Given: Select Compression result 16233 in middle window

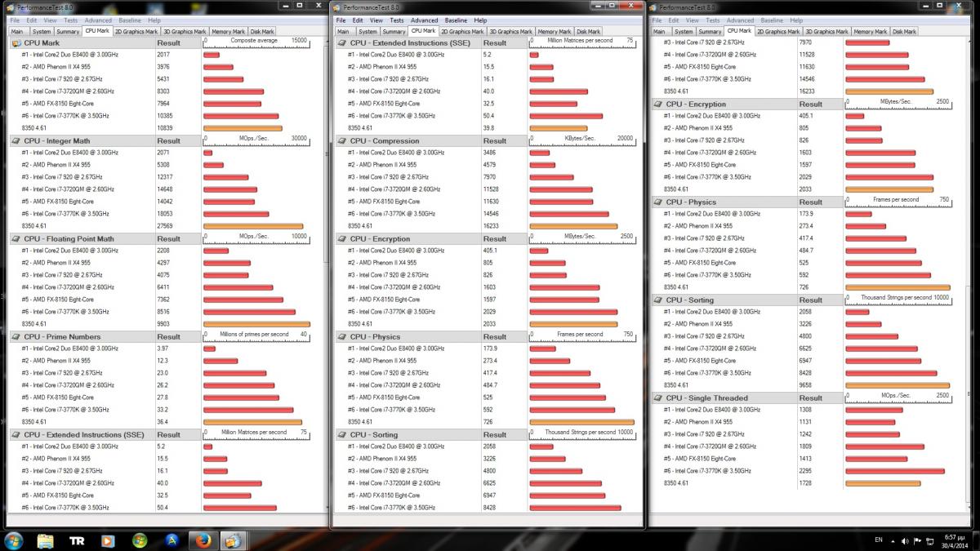Looking at the screenshot, I should tap(491, 226).
